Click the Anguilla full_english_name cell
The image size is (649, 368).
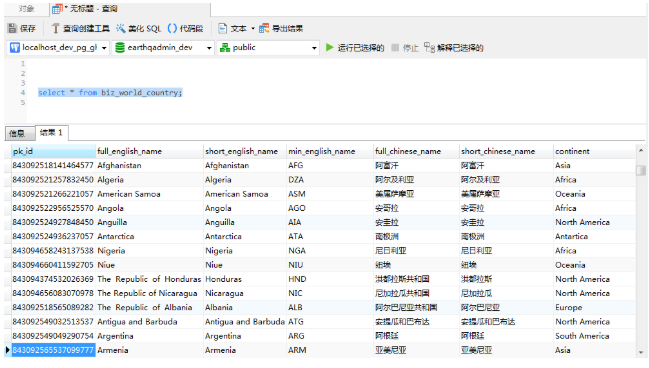pos(149,222)
